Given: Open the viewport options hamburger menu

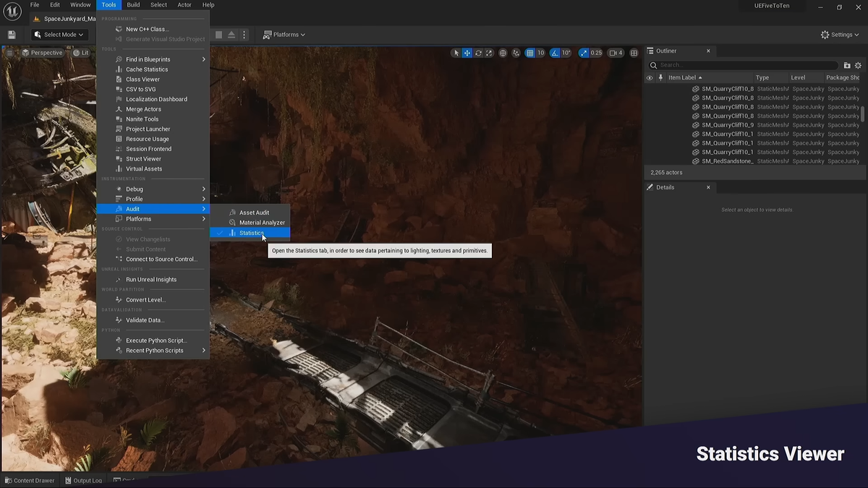Looking at the screenshot, I should [x=9, y=53].
